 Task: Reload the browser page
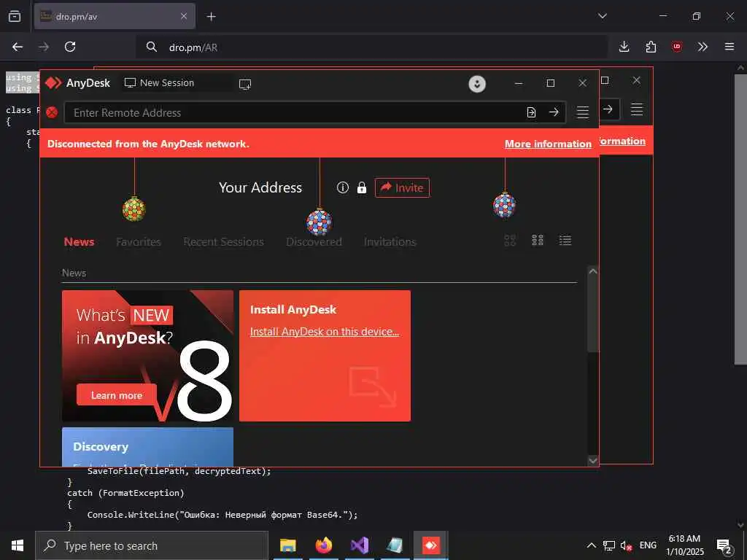tap(70, 47)
